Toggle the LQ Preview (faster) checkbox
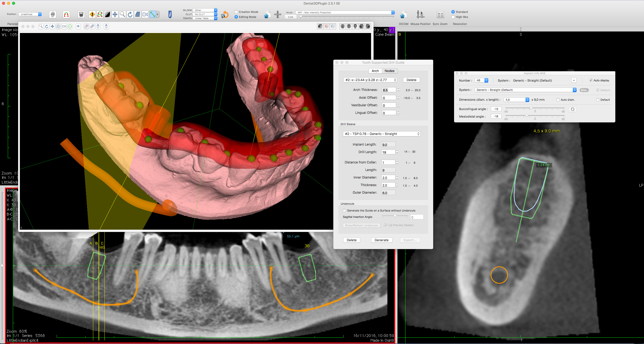644x344 pixels. tap(386, 225)
